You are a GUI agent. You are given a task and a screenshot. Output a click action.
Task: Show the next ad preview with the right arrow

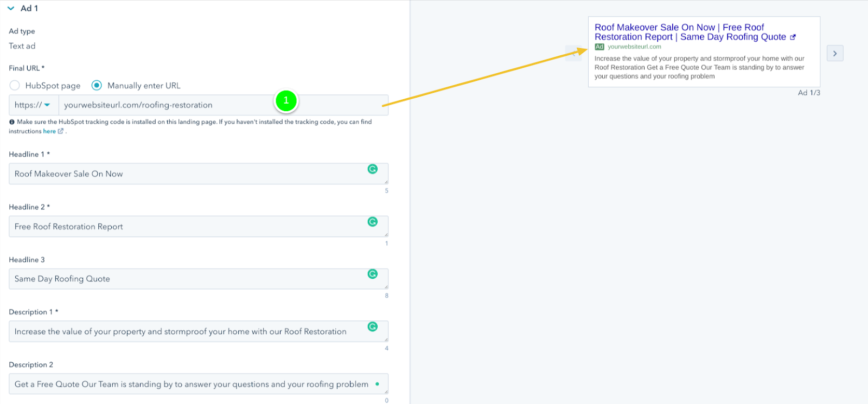pyautogui.click(x=835, y=54)
